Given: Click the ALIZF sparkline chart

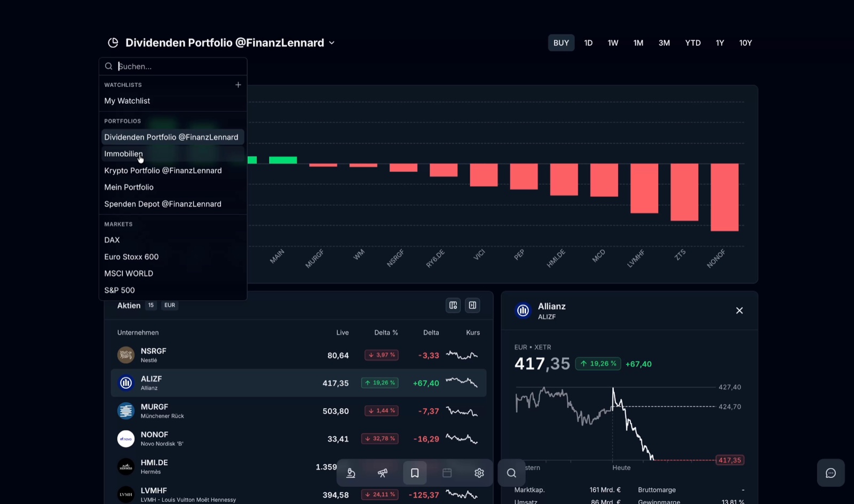Looking at the screenshot, I should coord(462,382).
